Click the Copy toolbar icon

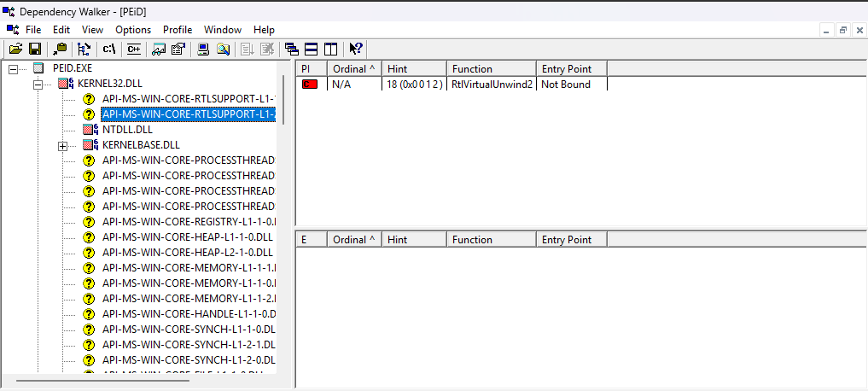click(60, 50)
